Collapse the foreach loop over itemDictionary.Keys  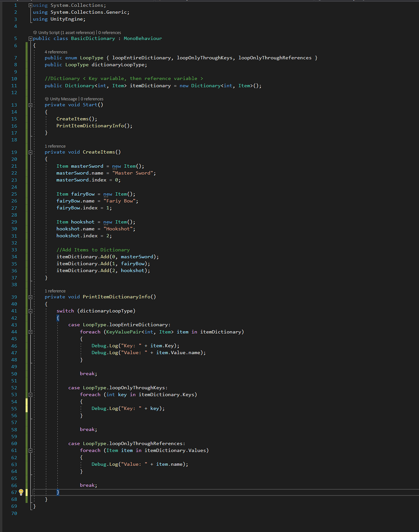tap(31, 394)
